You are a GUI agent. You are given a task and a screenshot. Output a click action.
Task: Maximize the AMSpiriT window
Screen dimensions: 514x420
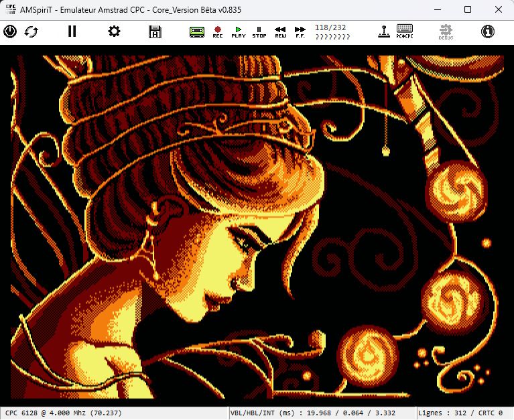468,9
